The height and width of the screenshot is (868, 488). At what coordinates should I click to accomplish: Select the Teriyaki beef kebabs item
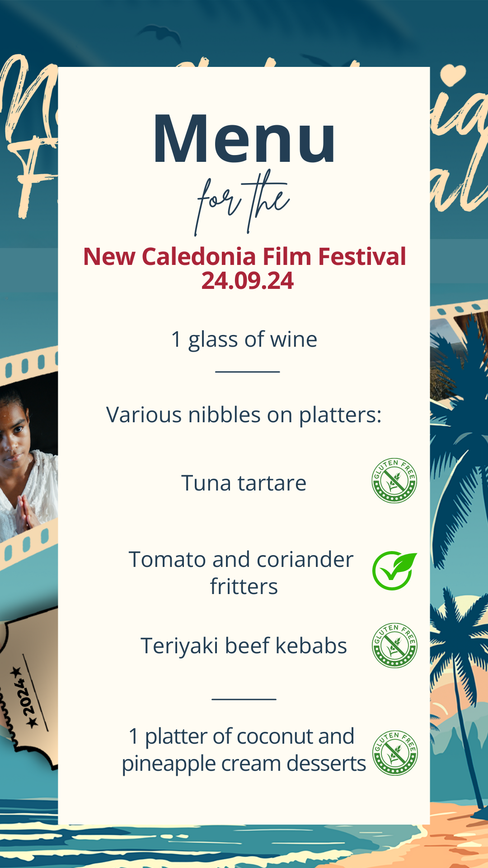(x=244, y=646)
